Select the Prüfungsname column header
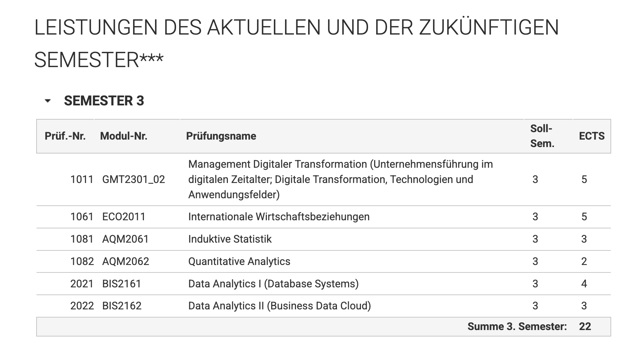The height and width of the screenshot is (347, 644). click(221, 136)
